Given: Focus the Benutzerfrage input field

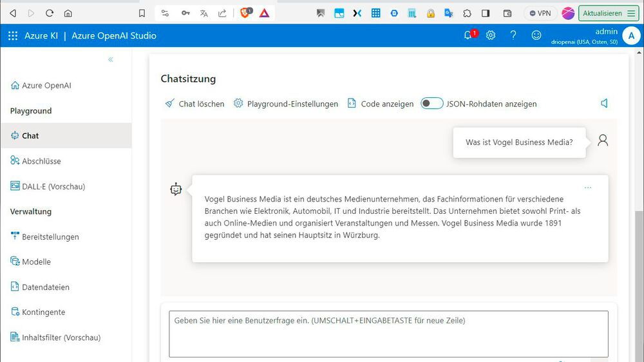Looking at the screenshot, I should point(388,334).
